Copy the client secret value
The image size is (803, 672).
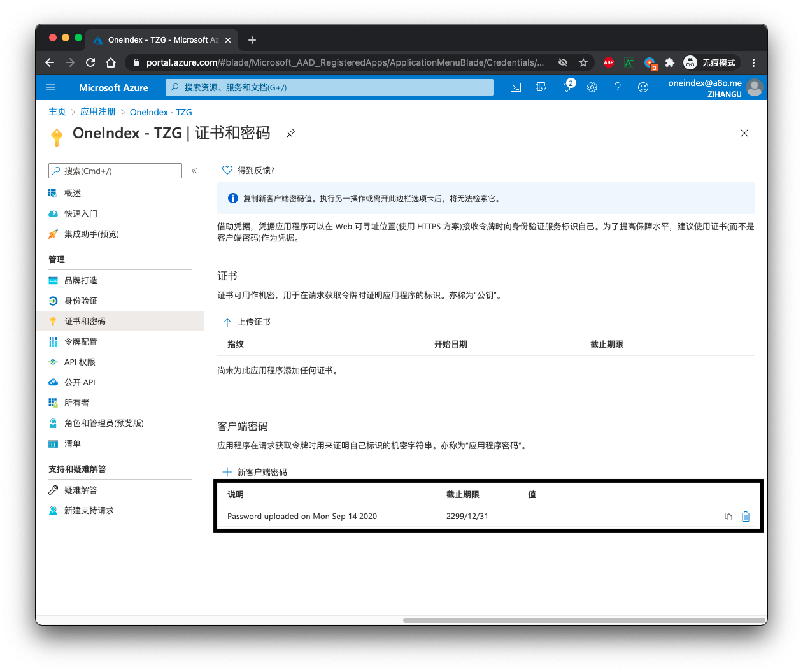[x=728, y=517]
